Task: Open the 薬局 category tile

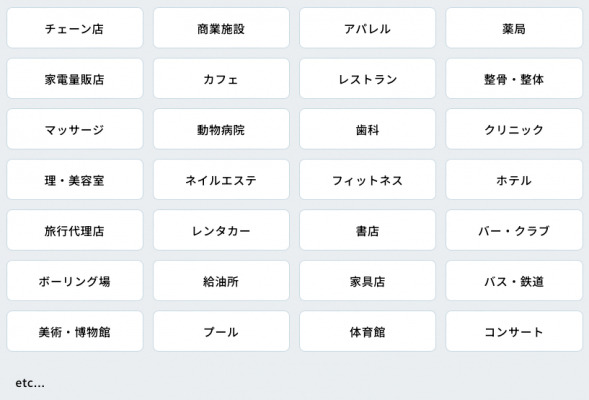Action: 514,28
